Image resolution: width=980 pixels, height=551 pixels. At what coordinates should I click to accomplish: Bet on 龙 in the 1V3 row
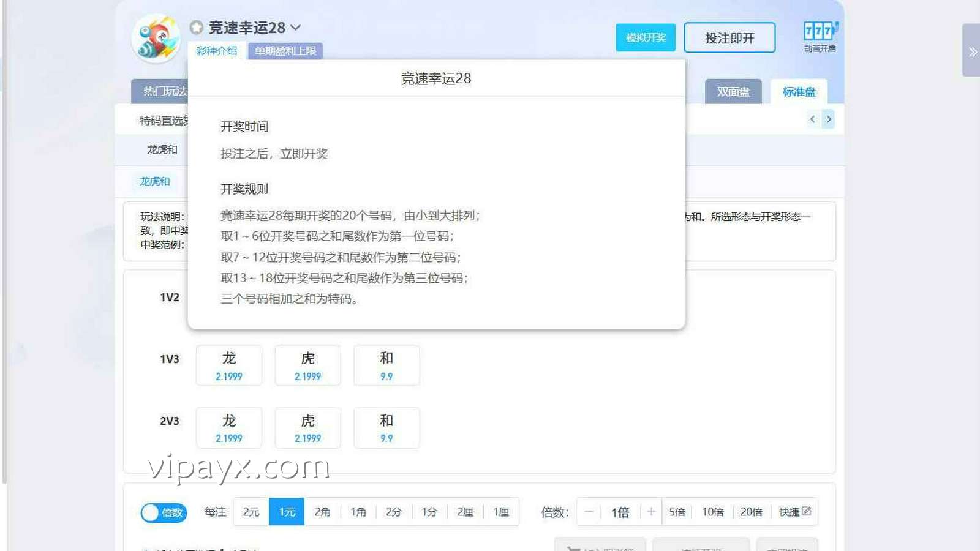(229, 365)
